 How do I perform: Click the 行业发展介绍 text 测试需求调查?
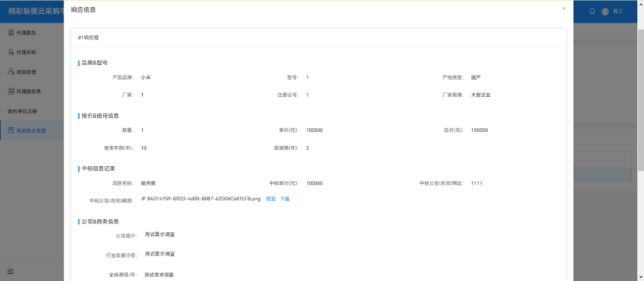point(160,255)
